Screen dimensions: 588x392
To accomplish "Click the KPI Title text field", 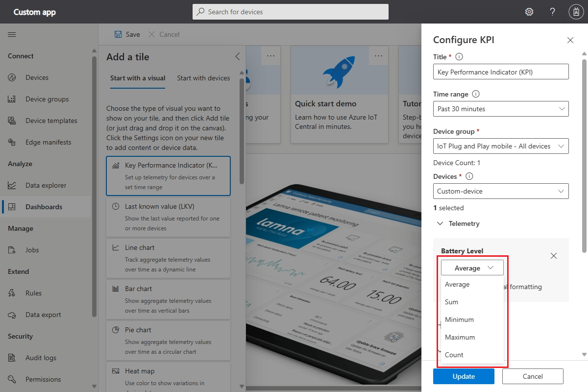I will pyautogui.click(x=501, y=72).
